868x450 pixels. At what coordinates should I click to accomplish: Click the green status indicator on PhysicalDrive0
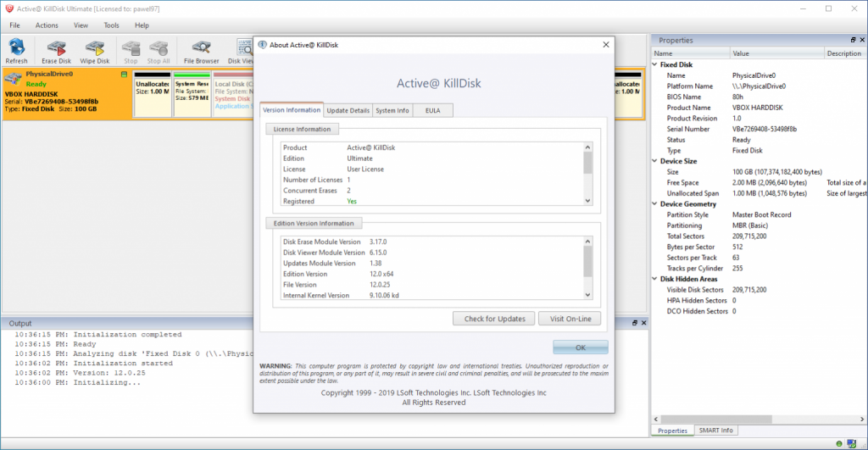pyautogui.click(x=124, y=75)
